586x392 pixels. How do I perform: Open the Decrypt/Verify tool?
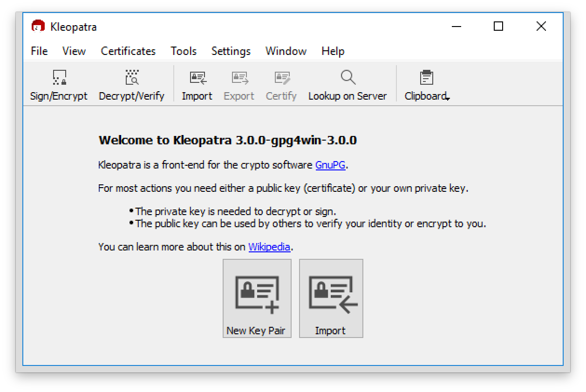(x=132, y=84)
